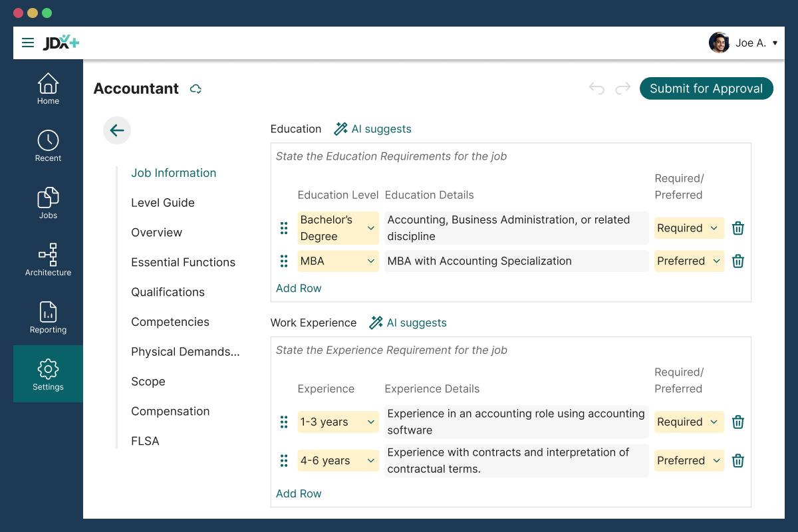Navigate to the Jobs section
The height and width of the screenshot is (532, 798).
[48, 202]
